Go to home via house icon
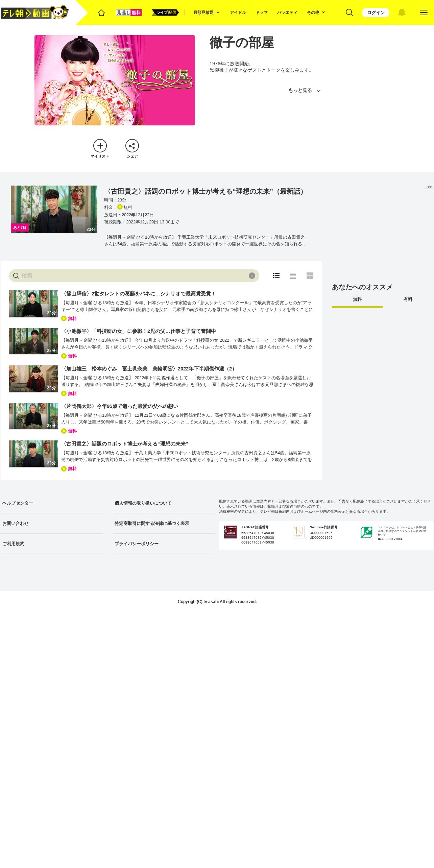 tap(101, 13)
